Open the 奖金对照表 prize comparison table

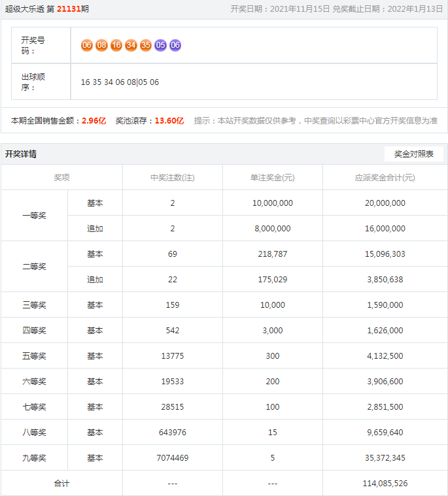pyautogui.click(x=413, y=154)
